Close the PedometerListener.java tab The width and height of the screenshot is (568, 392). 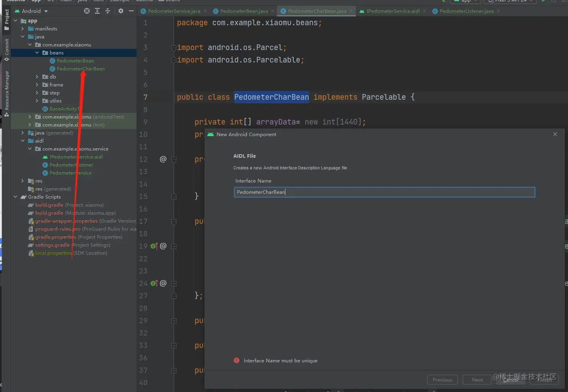498,11
